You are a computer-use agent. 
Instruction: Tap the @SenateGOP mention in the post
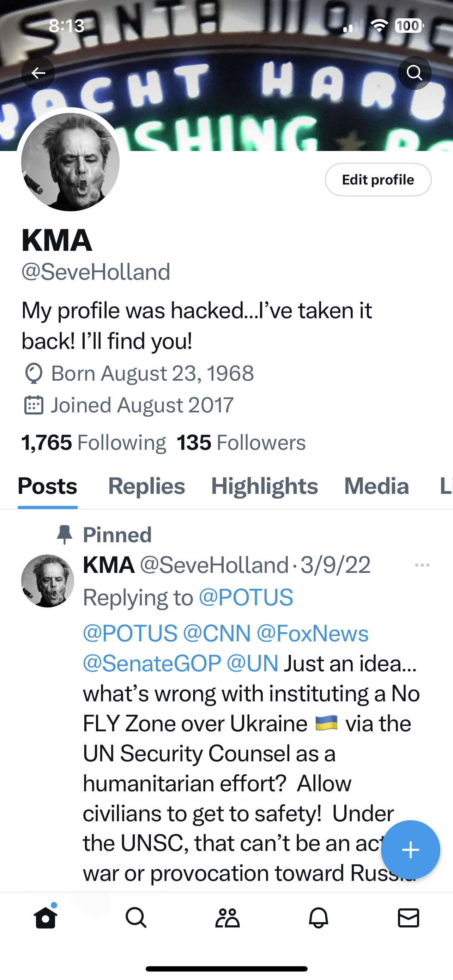pyautogui.click(x=152, y=664)
